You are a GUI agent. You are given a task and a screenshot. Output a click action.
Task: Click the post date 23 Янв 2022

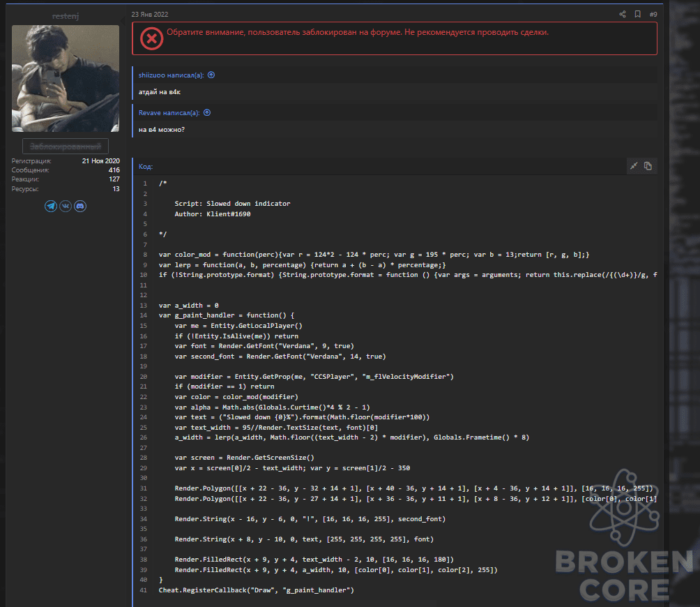[x=150, y=14]
